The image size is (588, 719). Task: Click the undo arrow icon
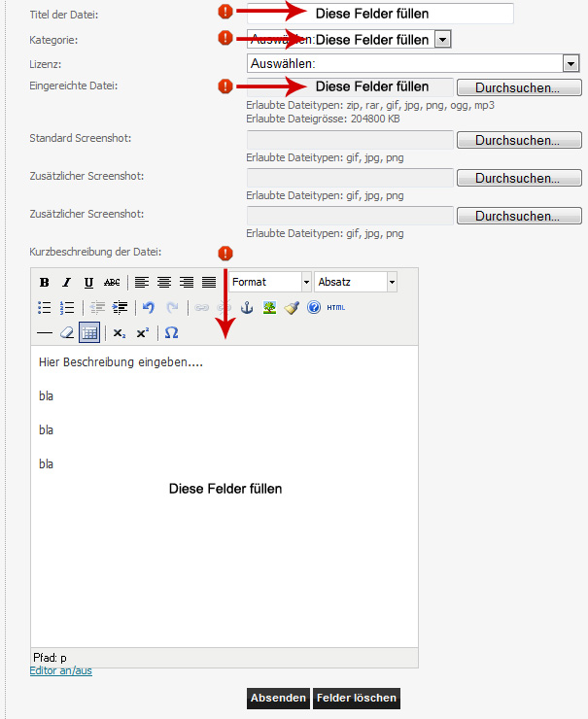[x=149, y=308]
